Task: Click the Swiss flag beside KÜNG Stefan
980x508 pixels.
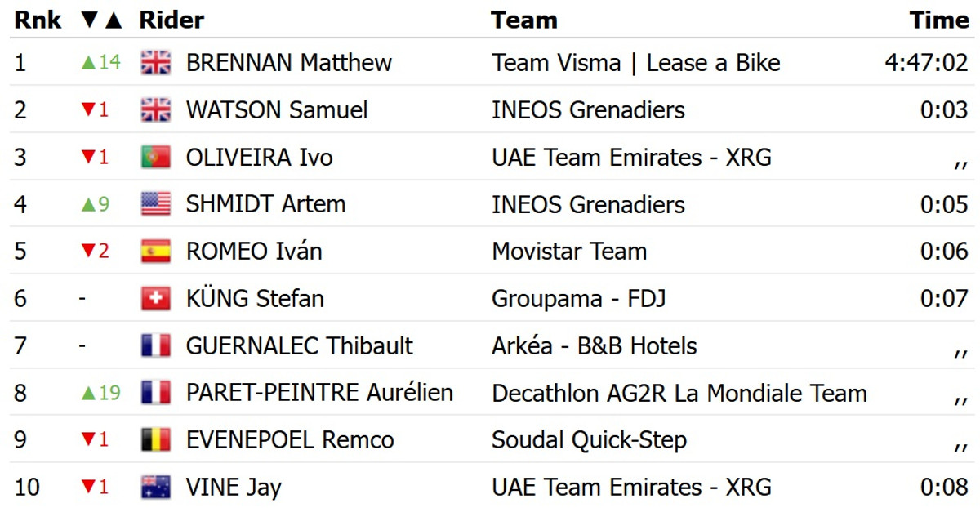Action: tap(155, 299)
